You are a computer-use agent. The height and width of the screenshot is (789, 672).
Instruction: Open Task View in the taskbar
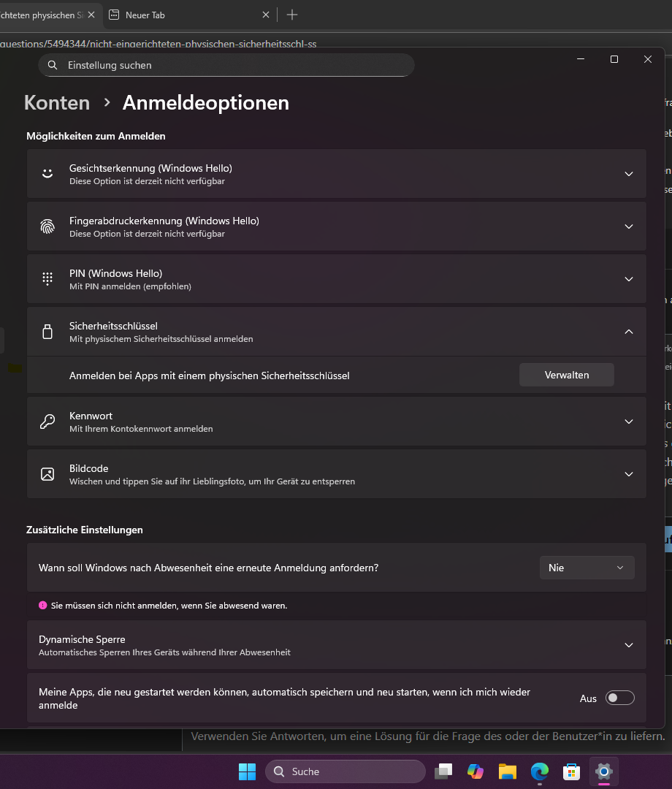pyautogui.click(x=443, y=771)
